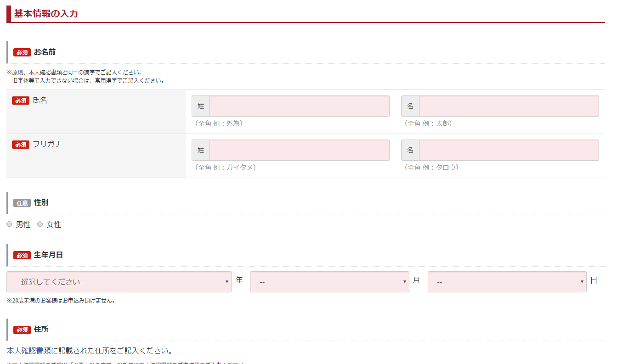
Task: Click the 必須 badge next to 住所
Action: (x=22, y=330)
